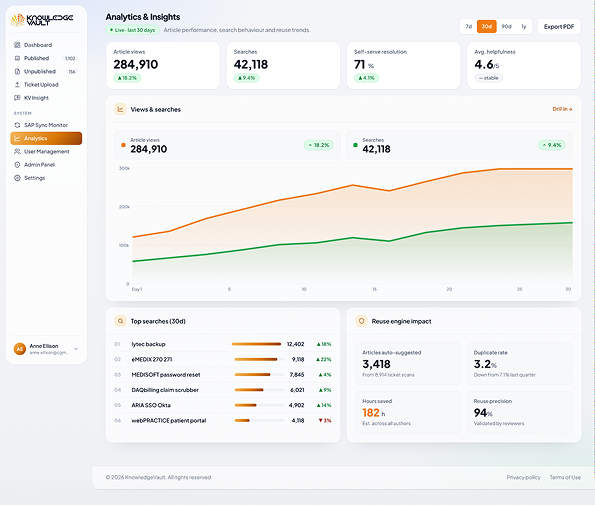Click the red 3% decline indicator
Viewport: 595px width, 505px height.
(325, 420)
